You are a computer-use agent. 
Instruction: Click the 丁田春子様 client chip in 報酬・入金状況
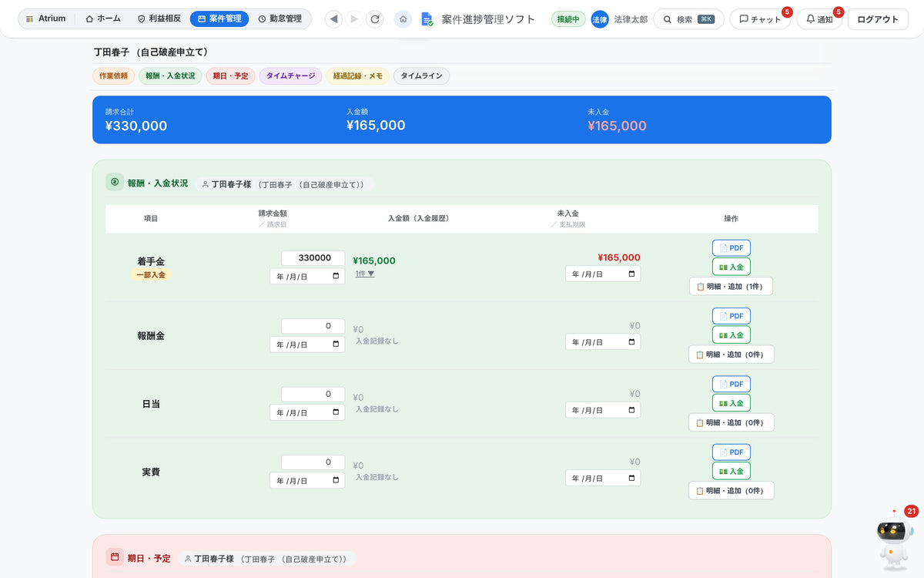(x=284, y=184)
